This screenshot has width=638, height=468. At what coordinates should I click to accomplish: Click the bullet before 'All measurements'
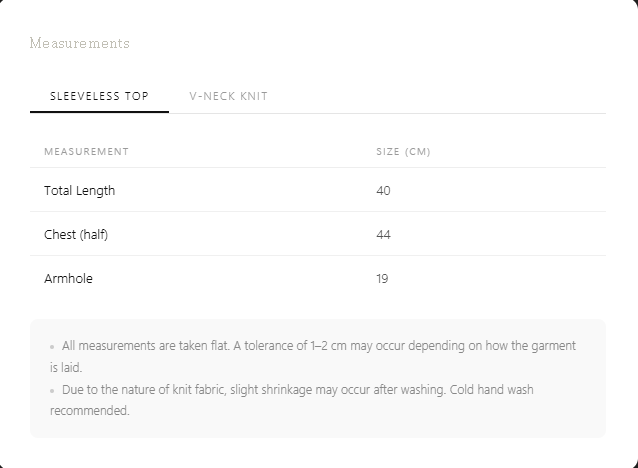click(x=52, y=347)
